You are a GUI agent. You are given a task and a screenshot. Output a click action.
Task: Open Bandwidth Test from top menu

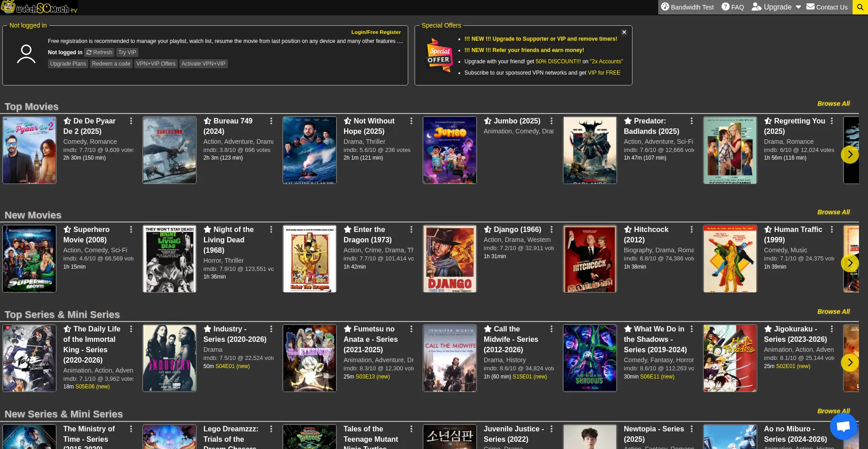(x=687, y=7)
